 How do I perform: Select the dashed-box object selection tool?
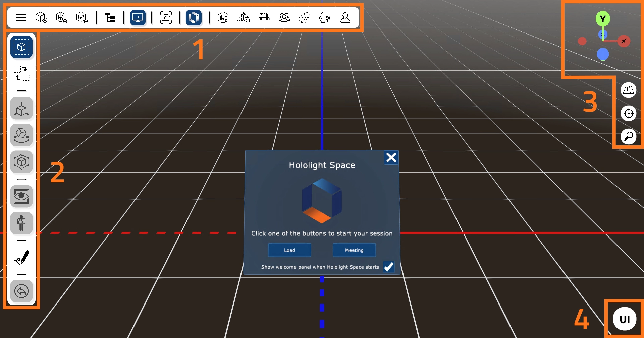click(21, 47)
